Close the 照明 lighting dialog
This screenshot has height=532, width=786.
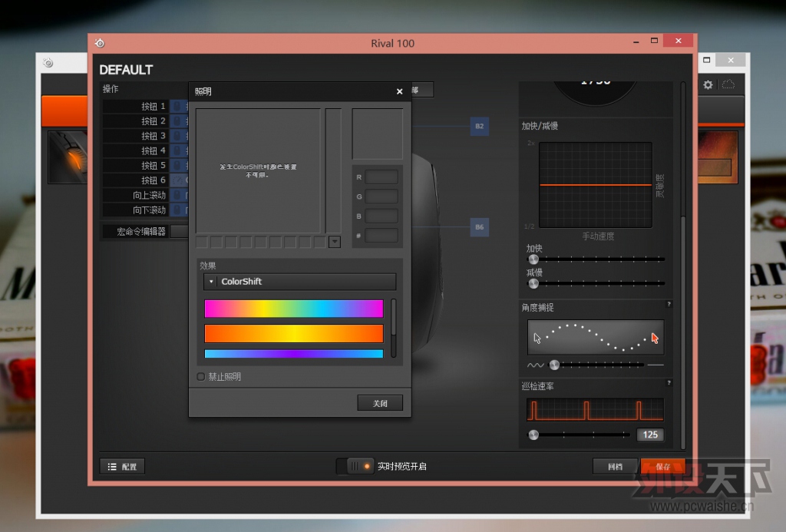[399, 91]
